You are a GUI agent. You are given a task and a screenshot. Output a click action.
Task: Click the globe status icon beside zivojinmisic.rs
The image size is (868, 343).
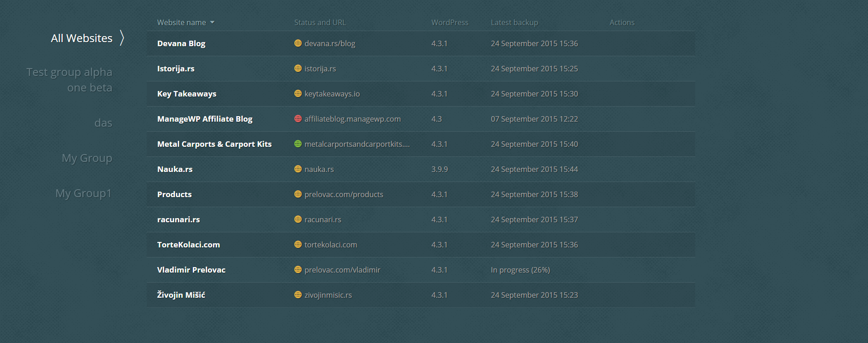coord(298,295)
